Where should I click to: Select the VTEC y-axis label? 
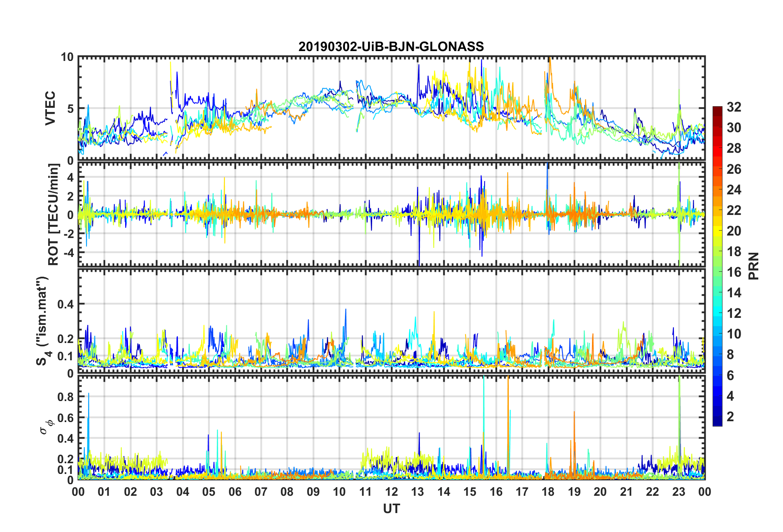(50, 108)
